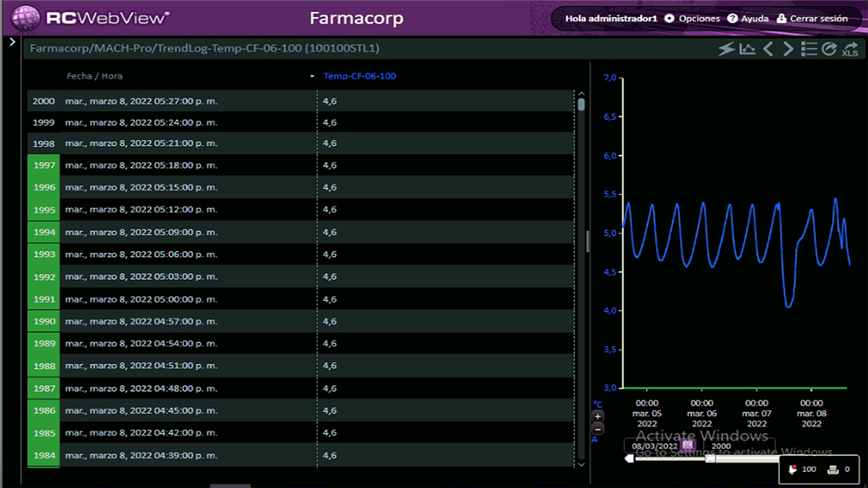
Task: Open the line chart view icon
Action: (x=747, y=49)
